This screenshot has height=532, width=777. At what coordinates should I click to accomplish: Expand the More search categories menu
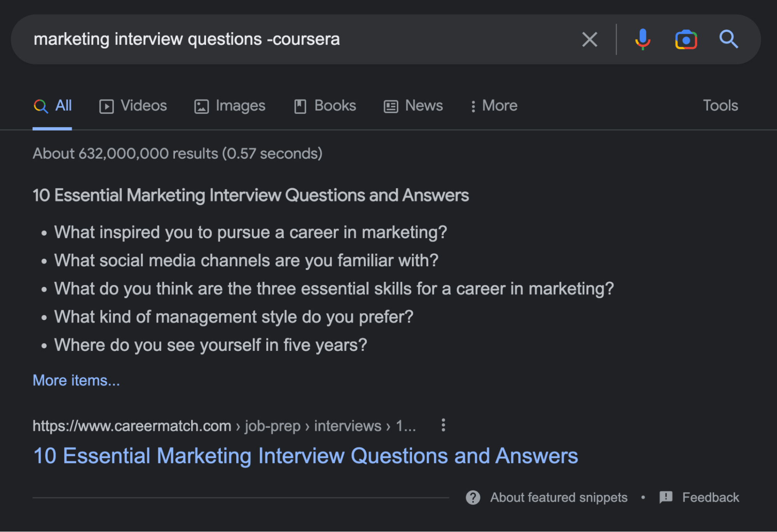494,106
